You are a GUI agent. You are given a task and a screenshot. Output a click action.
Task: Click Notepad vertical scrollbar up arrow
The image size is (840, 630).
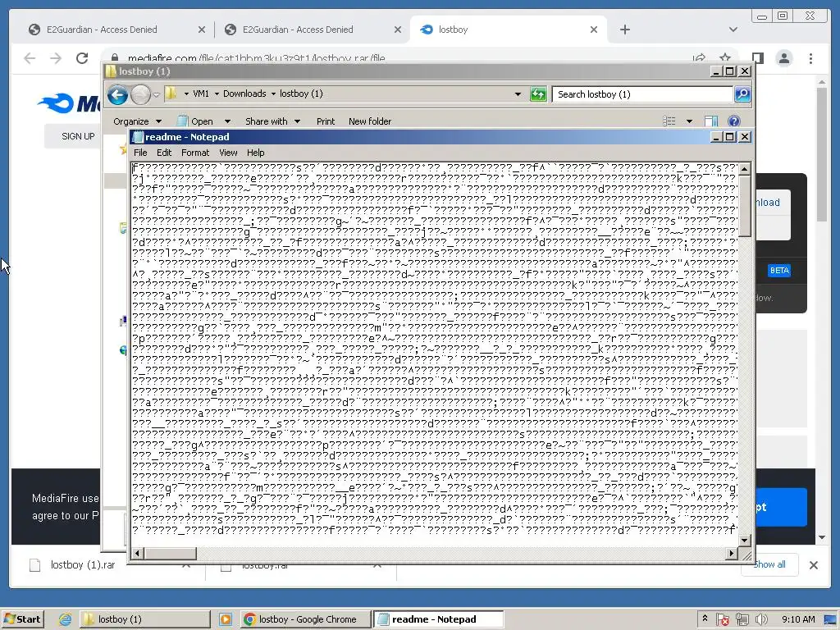point(744,169)
